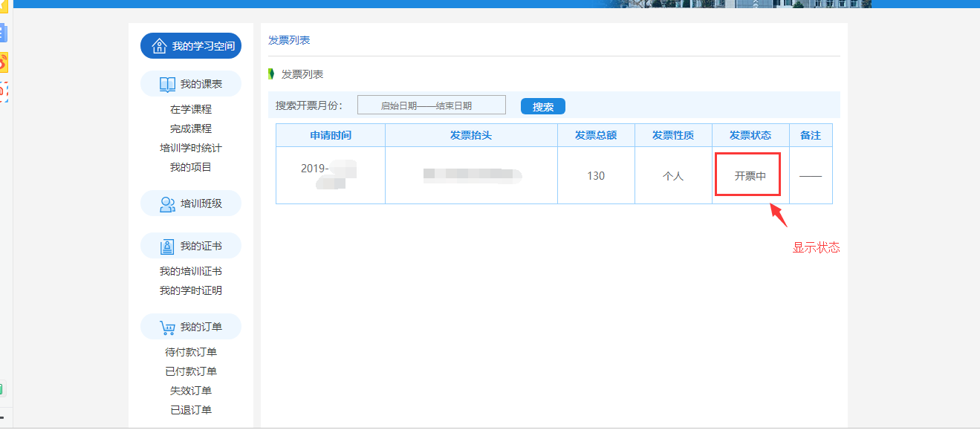
Task: Click the people icon beside 培训班级
Action: [168, 203]
